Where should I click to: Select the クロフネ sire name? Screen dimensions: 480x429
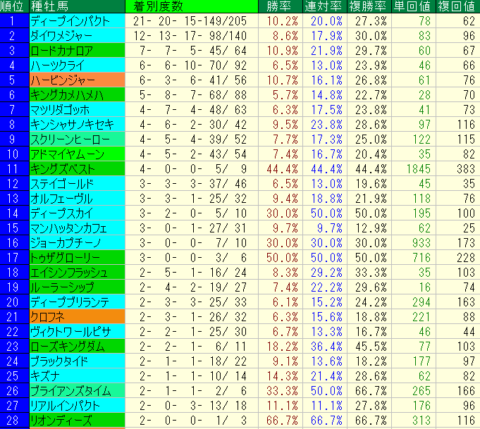coord(47,317)
